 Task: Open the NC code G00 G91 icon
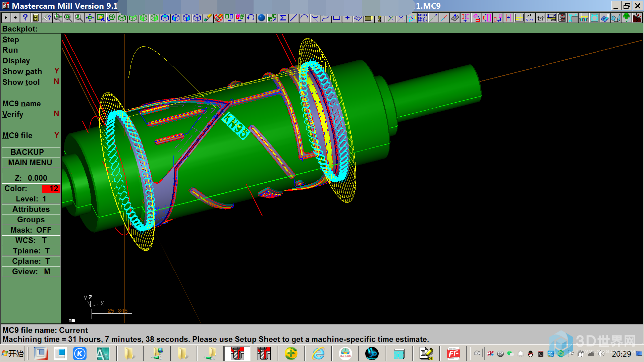(x=422, y=18)
